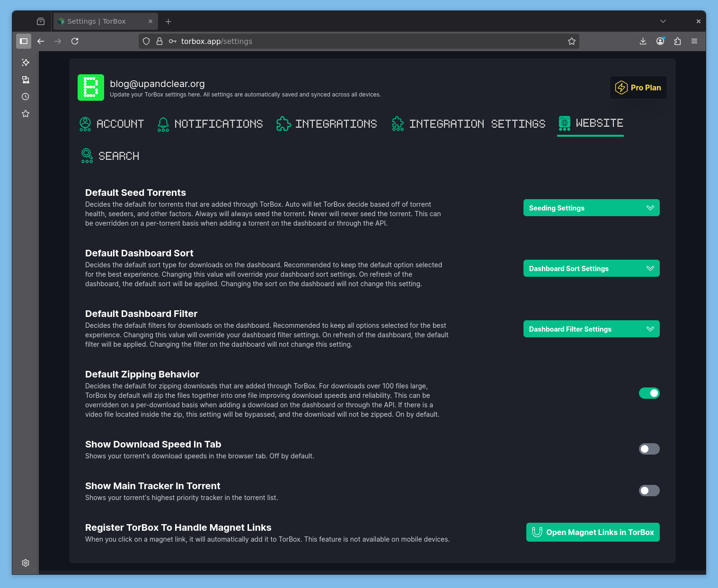The width and height of the screenshot is (718, 588).
Task: Enable Show Main Tracker In Torrent toggle
Action: pyautogui.click(x=649, y=491)
